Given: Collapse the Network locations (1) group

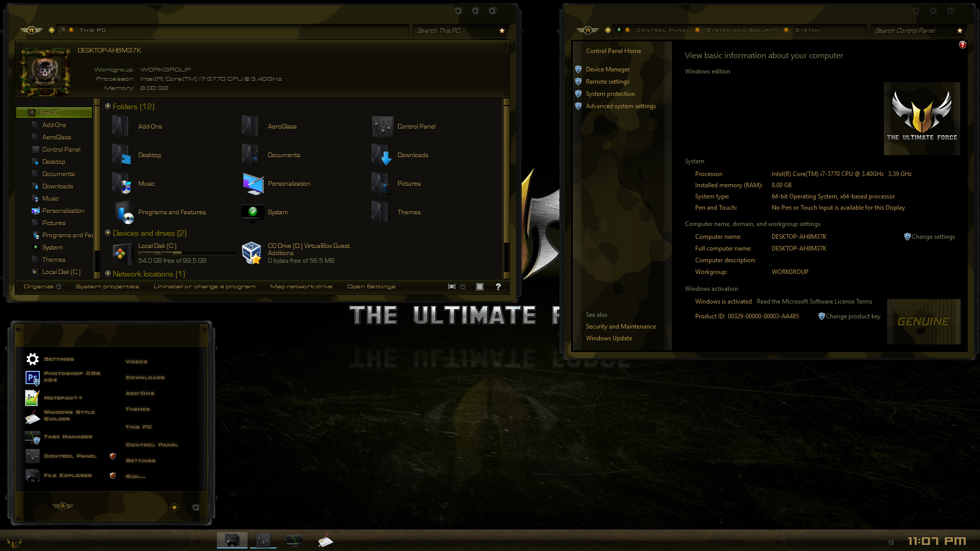Looking at the screenshot, I should coord(108,273).
